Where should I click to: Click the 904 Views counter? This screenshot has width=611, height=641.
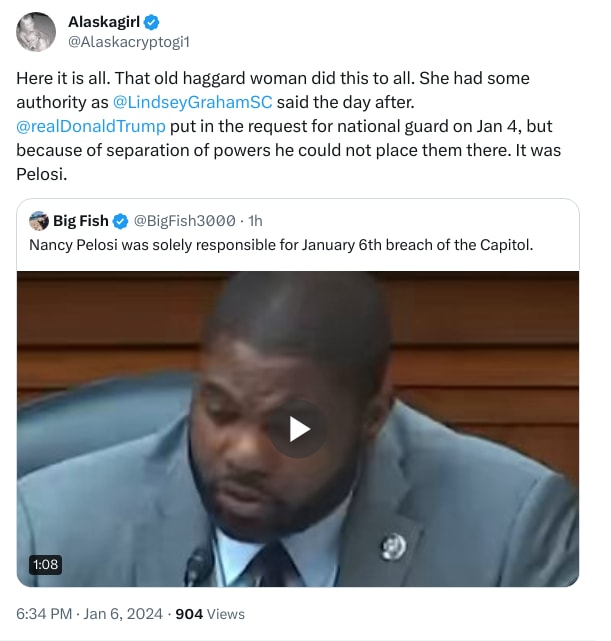tap(210, 614)
